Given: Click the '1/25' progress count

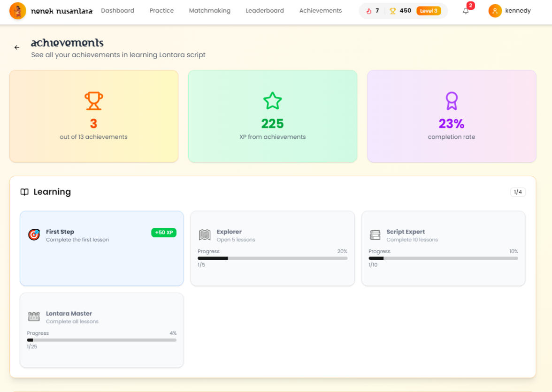Looking at the screenshot, I should 32,347.
